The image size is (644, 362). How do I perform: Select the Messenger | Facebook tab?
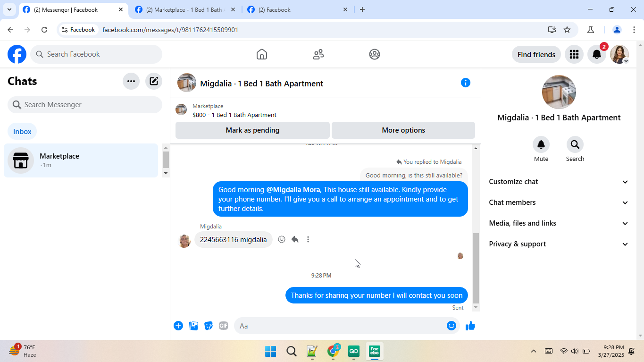point(74,9)
